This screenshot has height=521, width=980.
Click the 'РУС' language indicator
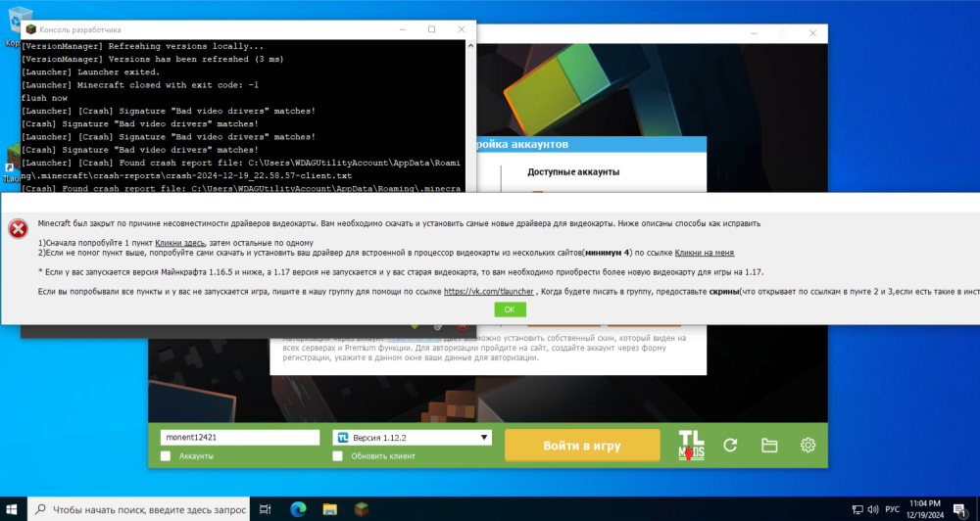point(893,509)
